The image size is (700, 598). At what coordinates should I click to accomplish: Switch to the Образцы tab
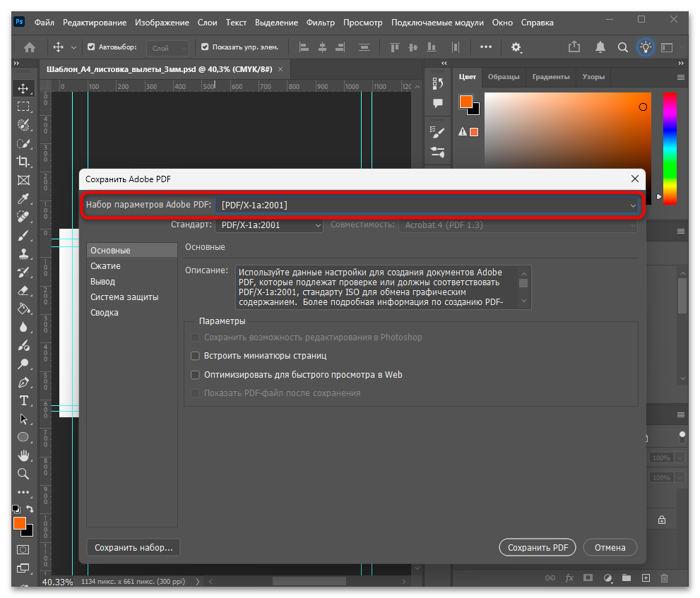tap(504, 77)
